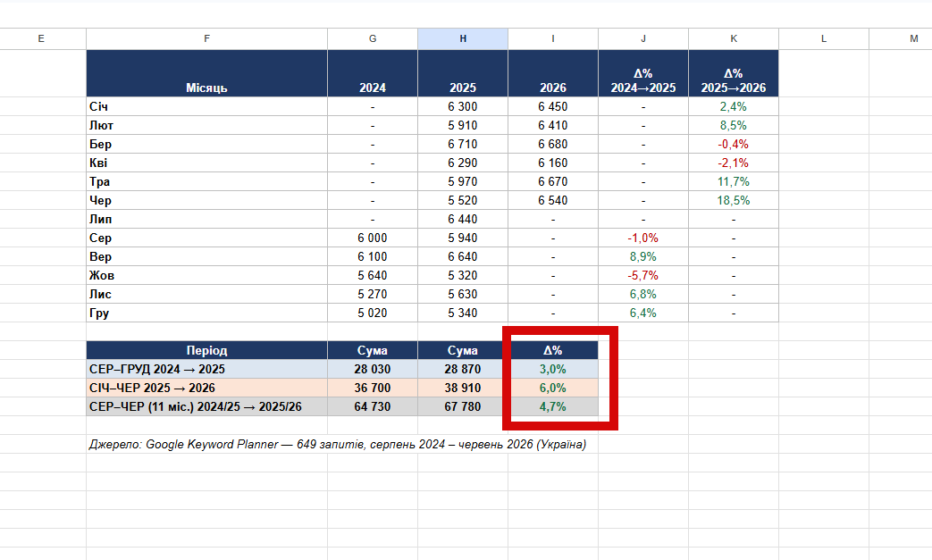Select the 'Гру' month cell
This screenshot has width=932, height=560.
(206, 313)
